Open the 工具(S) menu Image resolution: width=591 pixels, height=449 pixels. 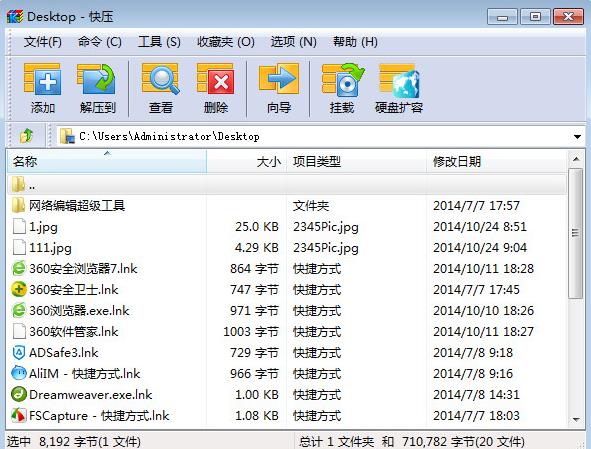pos(159,41)
